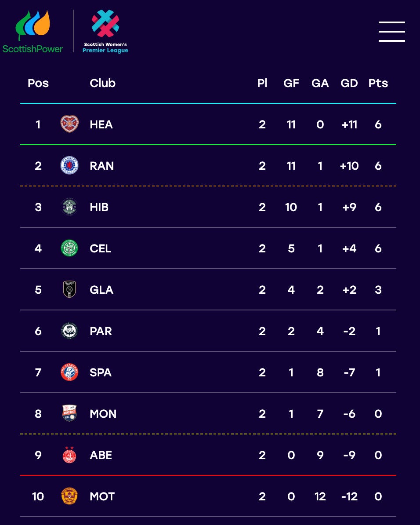Select the Montrose club crest
420x525 pixels.
tap(69, 413)
